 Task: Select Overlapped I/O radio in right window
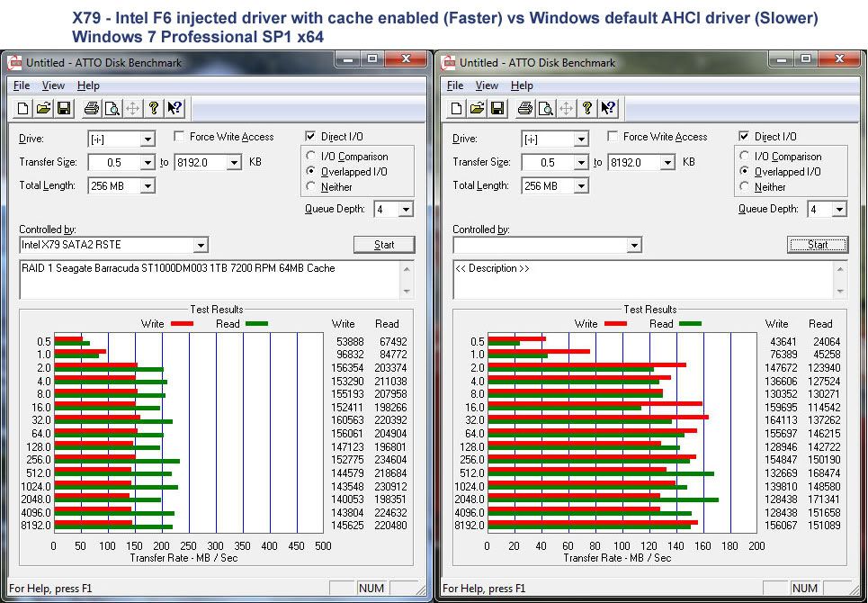(744, 171)
